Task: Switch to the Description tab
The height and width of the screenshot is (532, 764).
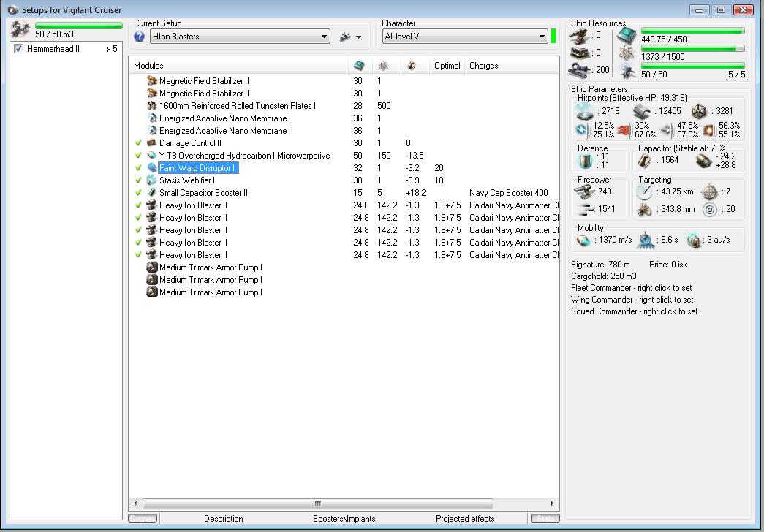Action: point(224,519)
